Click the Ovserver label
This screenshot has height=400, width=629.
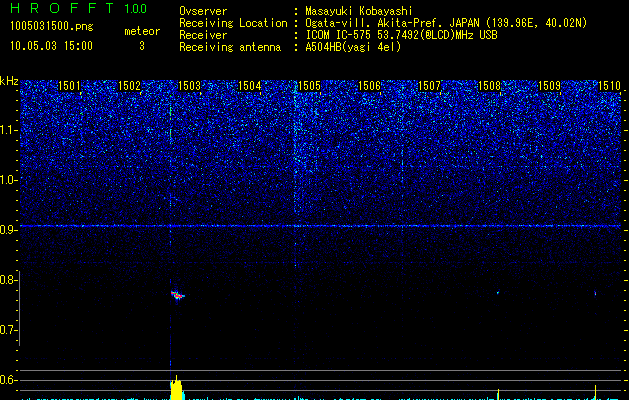[x=203, y=11]
